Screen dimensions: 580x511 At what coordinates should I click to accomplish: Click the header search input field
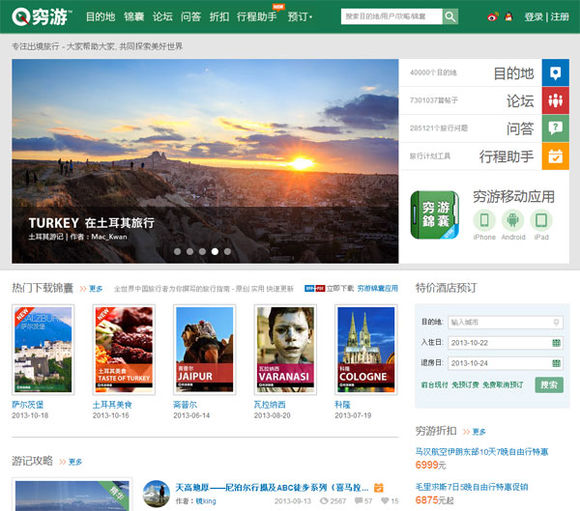tap(391, 17)
